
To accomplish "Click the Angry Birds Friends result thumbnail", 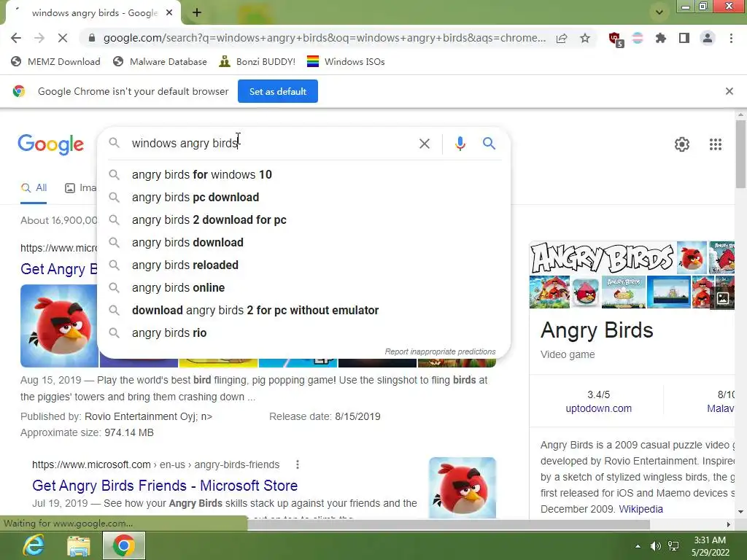I will [462, 487].
